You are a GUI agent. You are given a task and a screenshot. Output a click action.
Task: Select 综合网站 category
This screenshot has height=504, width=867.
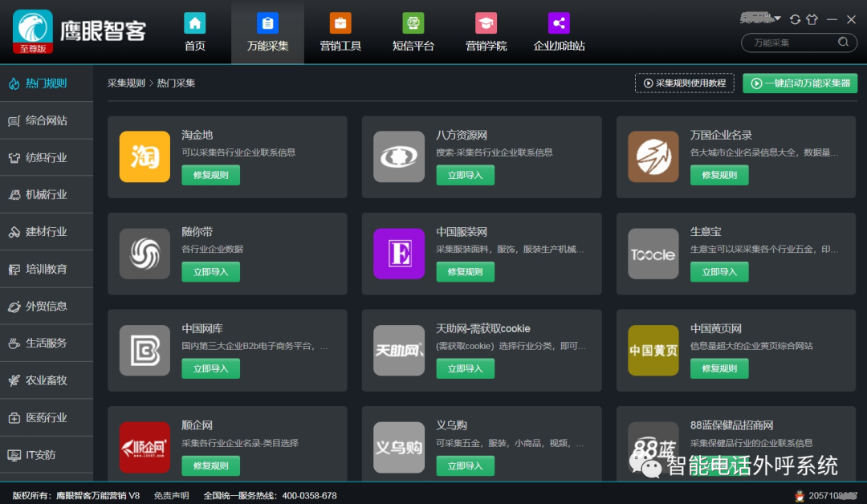47,120
